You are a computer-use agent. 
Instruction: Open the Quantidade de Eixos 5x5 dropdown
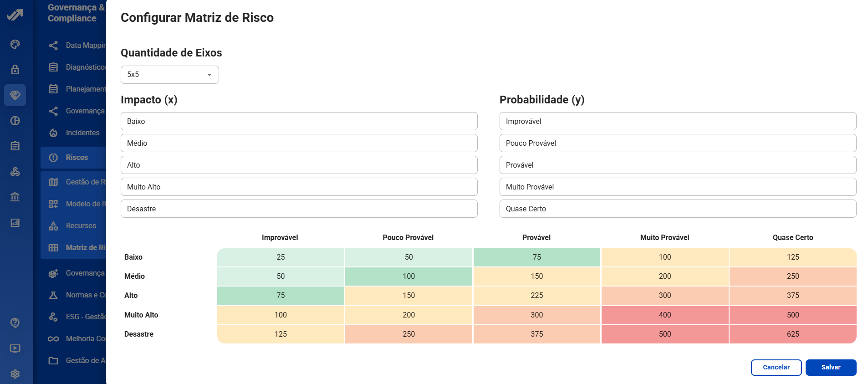tap(169, 75)
